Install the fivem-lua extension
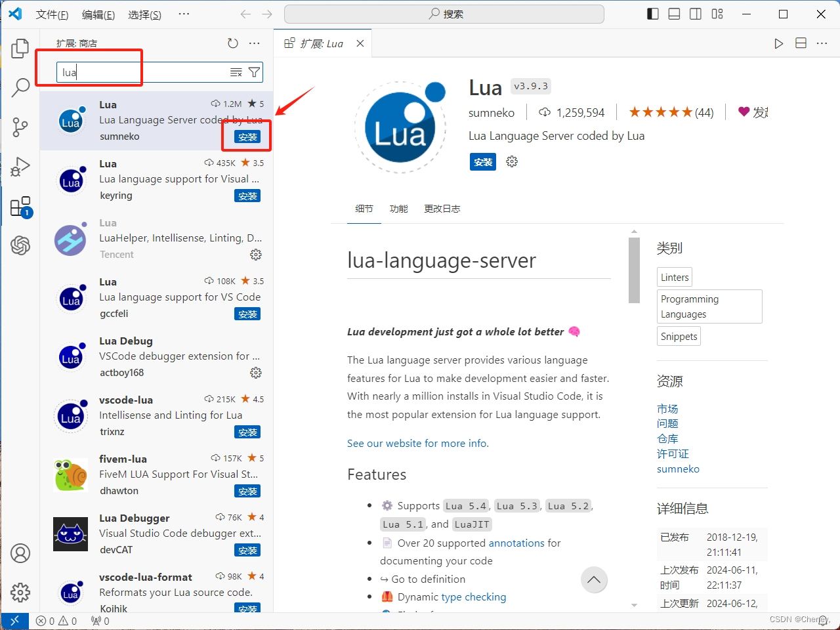The image size is (840, 630). point(247,491)
